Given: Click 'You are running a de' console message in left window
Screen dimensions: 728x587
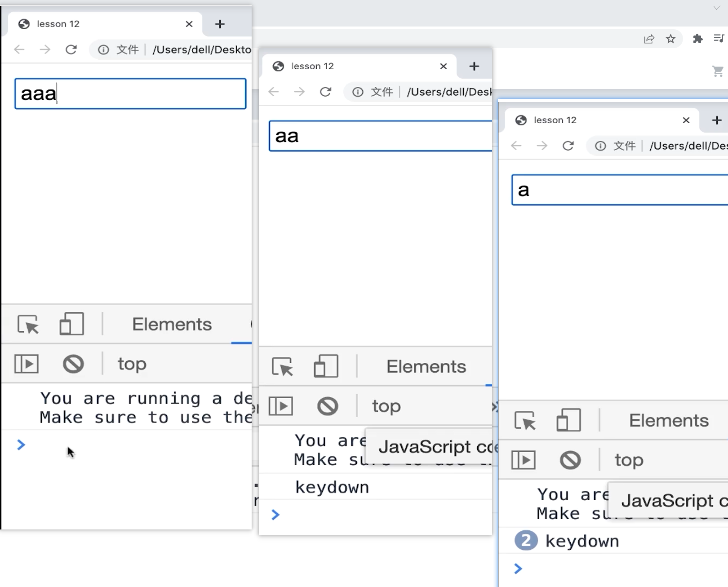Looking at the screenshot, I should coord(146,398).
